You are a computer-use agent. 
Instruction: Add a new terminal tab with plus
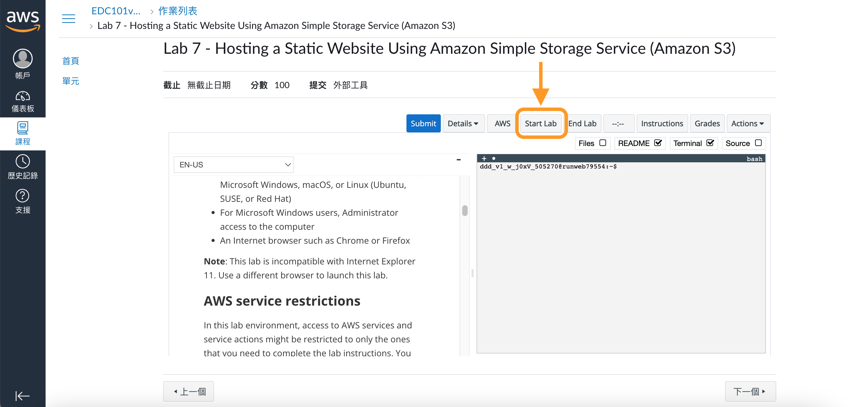(x=484, y=159)
